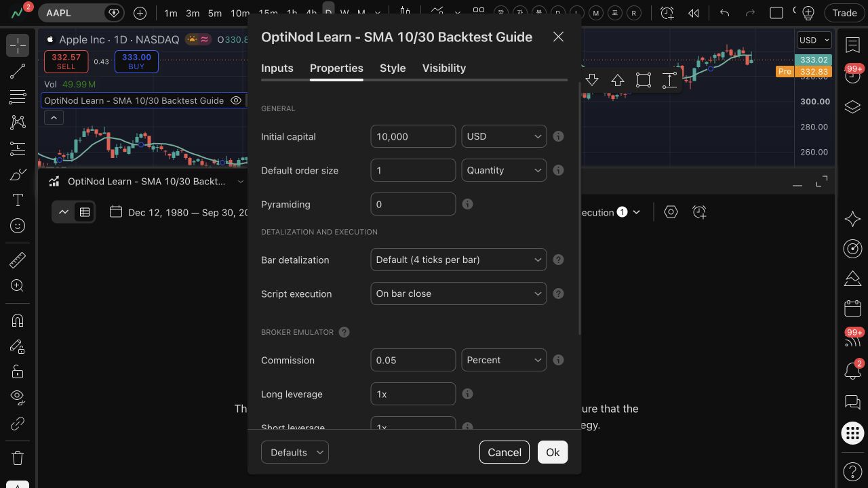Screen dimensions: 868x488
Task: Click the Commission value input field
Action: (x=413, y=360)
